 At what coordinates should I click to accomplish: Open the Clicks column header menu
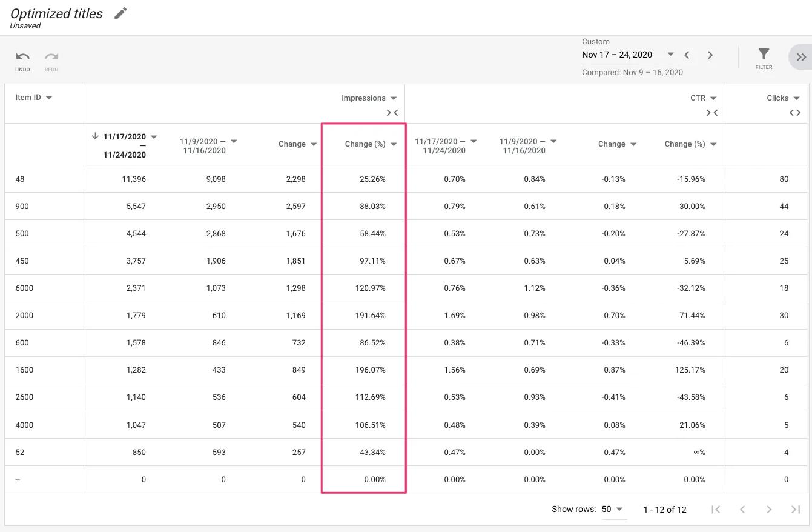click(796, 98)
